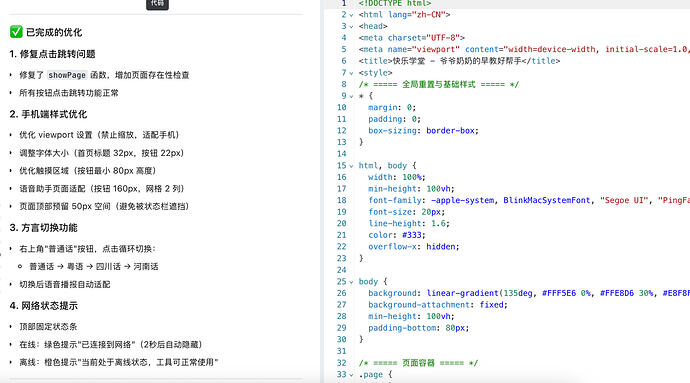Select the heading 2. 手机端样式优化

pyautogui.click(x=48, y=114)
